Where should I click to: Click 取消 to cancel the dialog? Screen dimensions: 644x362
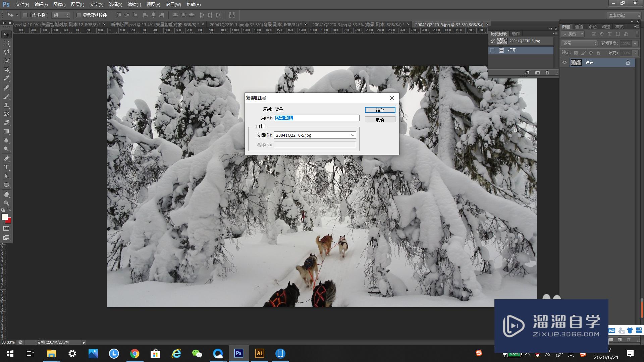point(380,120)
